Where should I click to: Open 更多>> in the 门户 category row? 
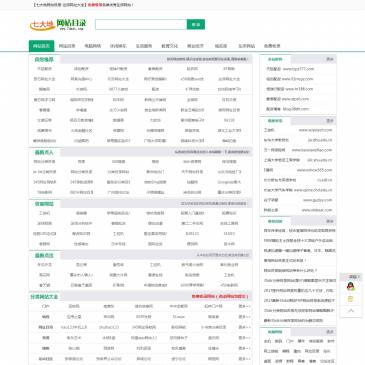(244, 306)
